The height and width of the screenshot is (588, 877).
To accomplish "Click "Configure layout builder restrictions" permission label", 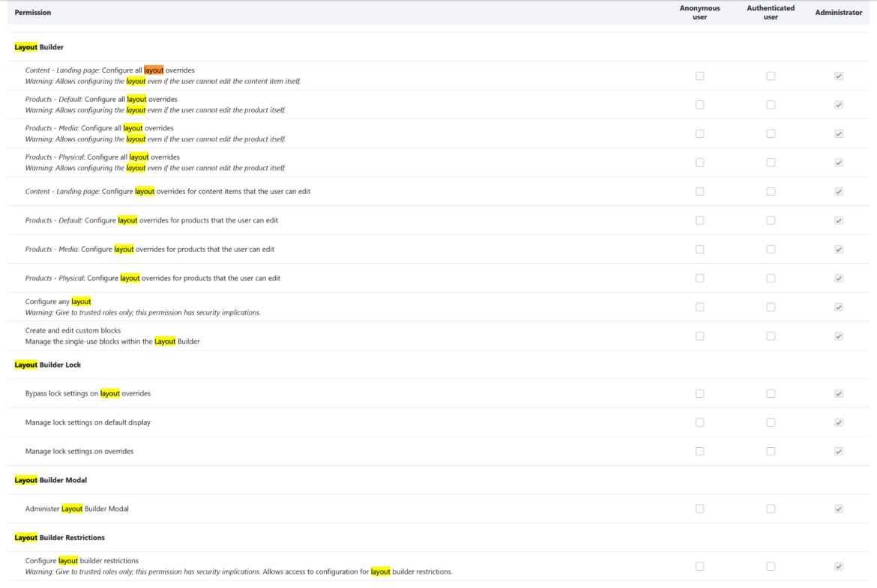I will 82,561.
